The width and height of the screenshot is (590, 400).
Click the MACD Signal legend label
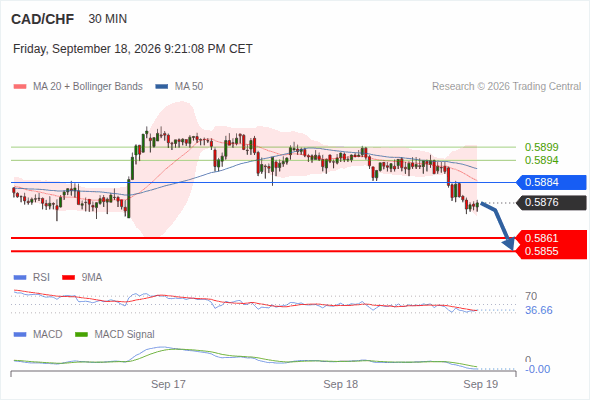[x=125, y=335]
